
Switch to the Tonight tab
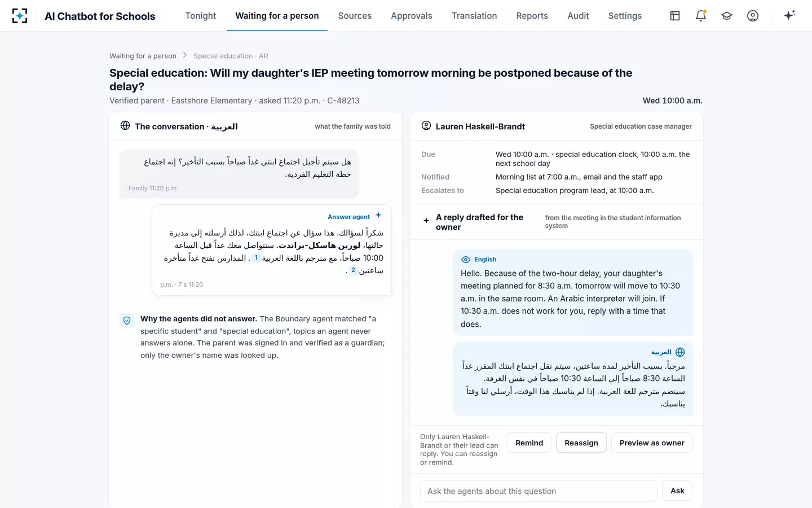point(201,16)
